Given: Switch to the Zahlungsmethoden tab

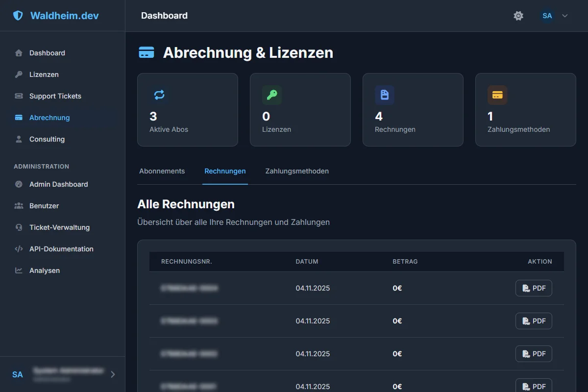Looking at the screenshot, I should 297,171.
